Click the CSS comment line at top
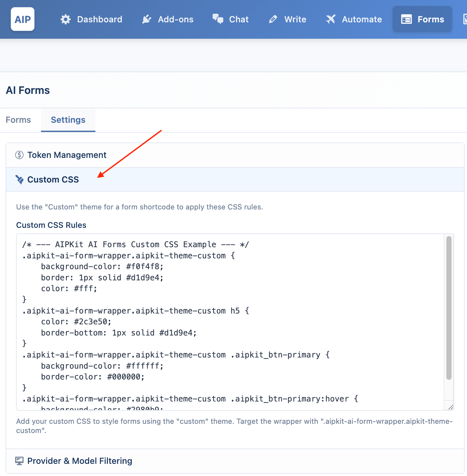Viewport: 467px width, 476px height. [x=136, y=245]
